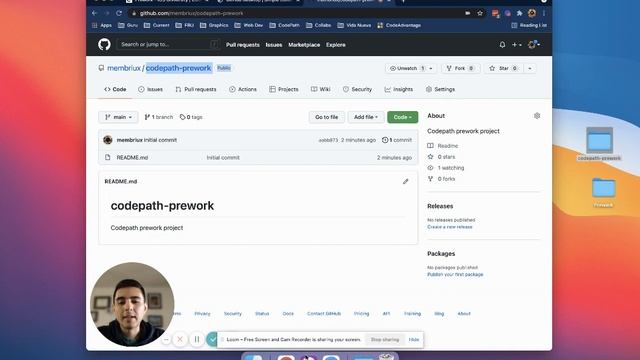Switch to the Settings tab
This screenshot has height=360, width=640.
(440, 89)
